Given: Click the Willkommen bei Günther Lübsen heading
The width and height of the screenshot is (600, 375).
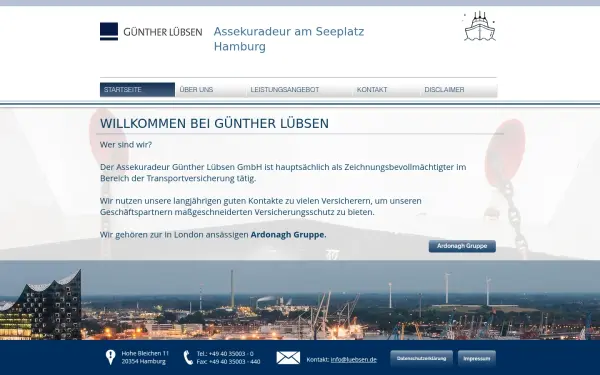Looking at the screenshot, I should pyautogui.click(x=214, y=124).
